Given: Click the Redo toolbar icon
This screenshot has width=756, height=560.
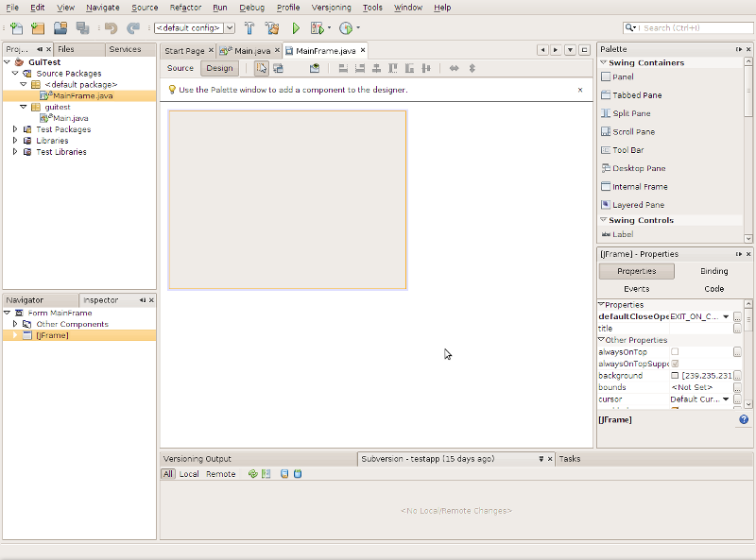Looking at the screenshot, I should click(133, 28).
